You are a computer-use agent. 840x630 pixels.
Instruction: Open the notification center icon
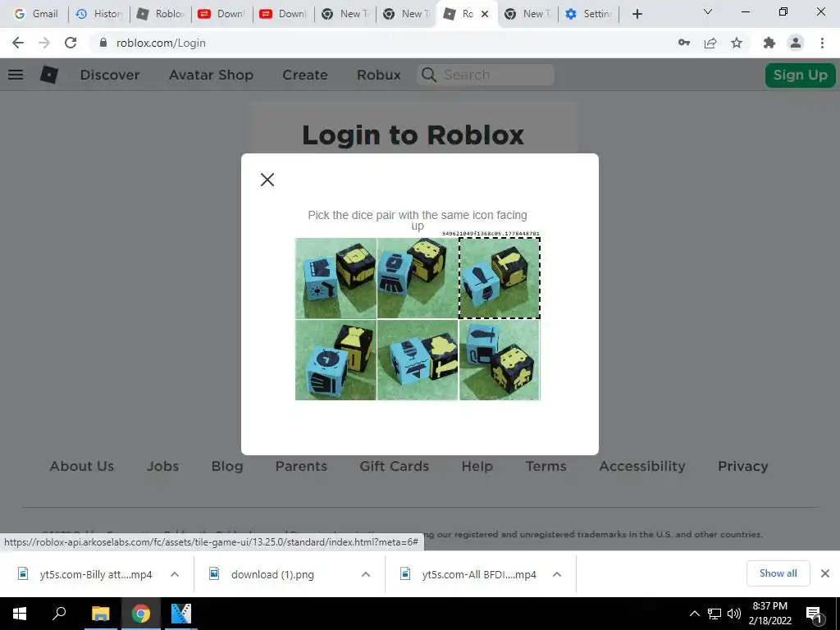click(815, 614)
